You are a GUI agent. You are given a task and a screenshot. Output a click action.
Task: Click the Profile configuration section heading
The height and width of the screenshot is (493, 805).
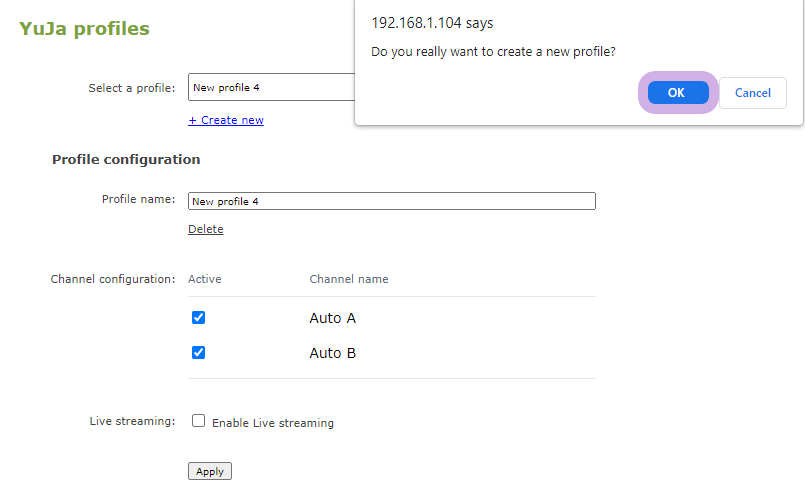click(126, 160)
